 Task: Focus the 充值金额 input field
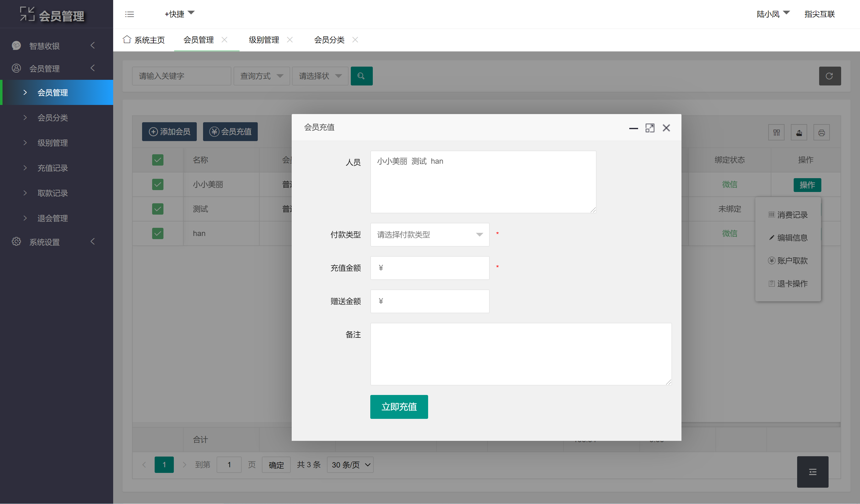tap(430, 268)
